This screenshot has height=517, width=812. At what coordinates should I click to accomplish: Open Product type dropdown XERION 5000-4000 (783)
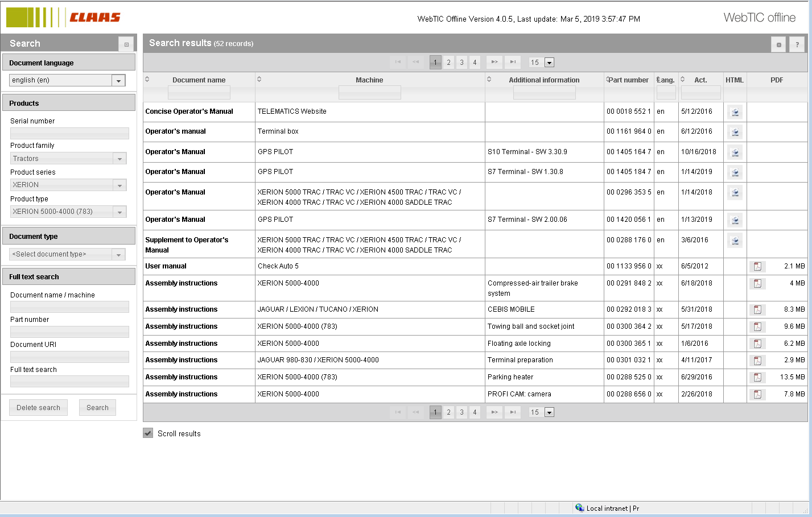click(x=119, y=212)
